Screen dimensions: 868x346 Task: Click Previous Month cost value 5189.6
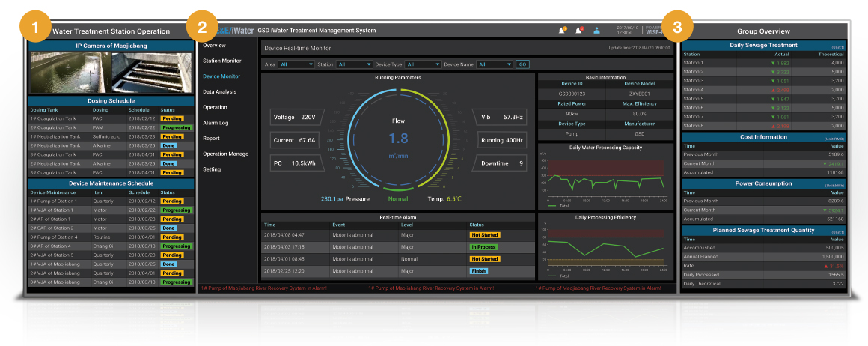pyautogui.click(x=836, y=154)
